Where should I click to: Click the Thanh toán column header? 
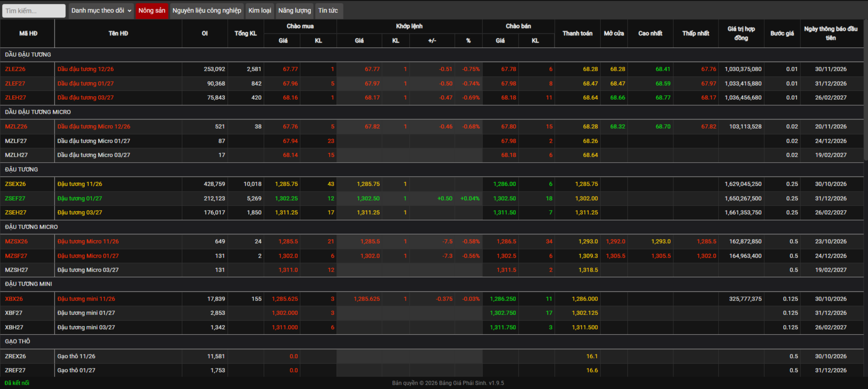[x=577, y=34]
